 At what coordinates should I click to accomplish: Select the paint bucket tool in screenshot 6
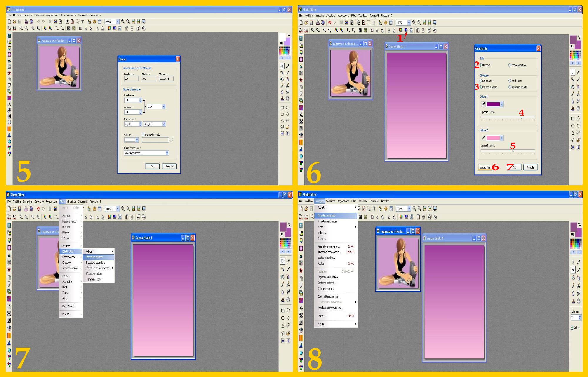pos(573,87)
